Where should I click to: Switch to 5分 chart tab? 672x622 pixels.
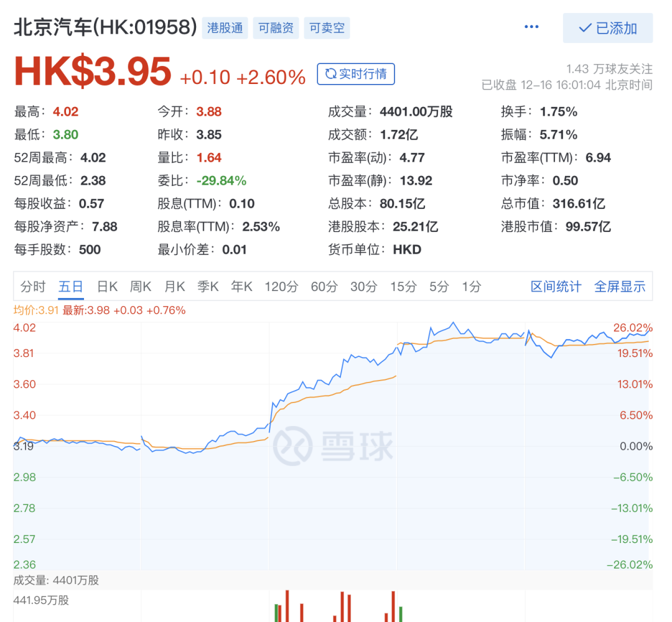pos(439,286)
